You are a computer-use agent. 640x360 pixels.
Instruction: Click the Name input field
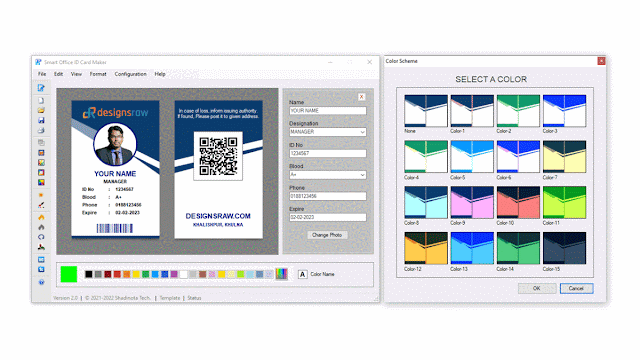pyautogui.click(x=328, y=111)
